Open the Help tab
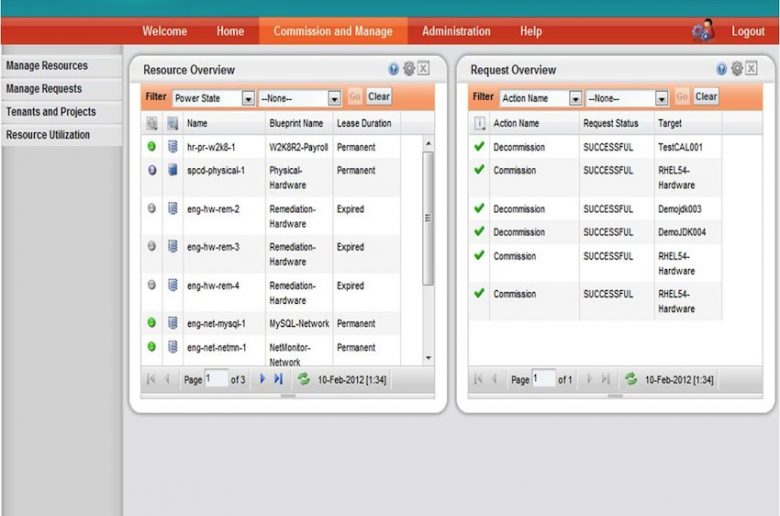Image resolution: width=780 pixels, height=516 pixels. 531,31
